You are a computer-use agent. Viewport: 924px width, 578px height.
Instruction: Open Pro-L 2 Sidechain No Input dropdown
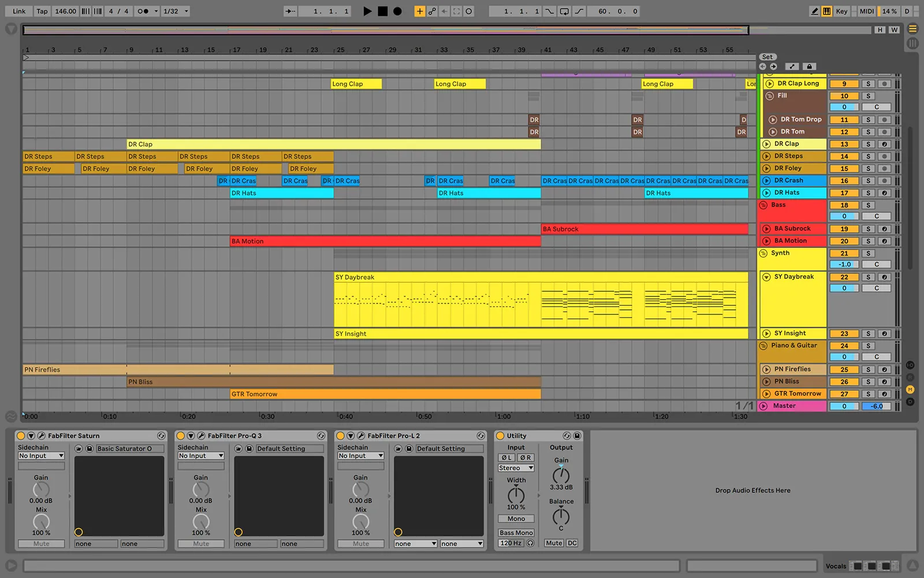[361, 455]
